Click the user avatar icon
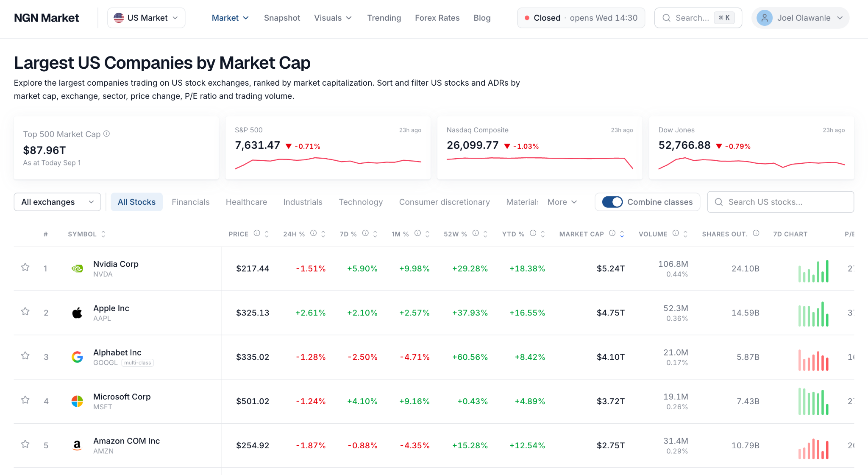The width and height of the screenshot is (868, 475). 765,18
